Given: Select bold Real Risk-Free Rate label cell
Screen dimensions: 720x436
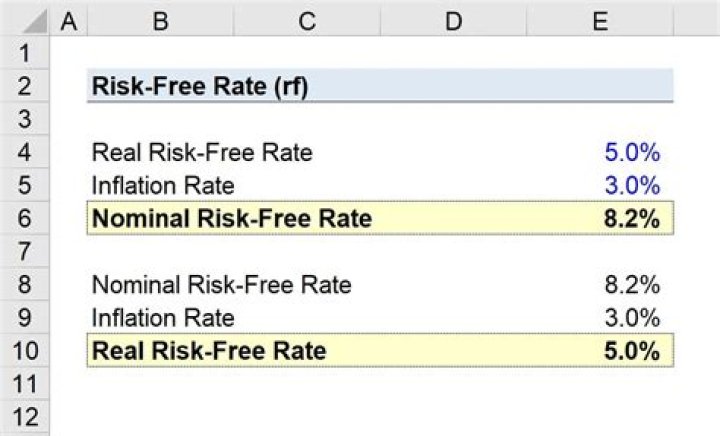Looking at the screenshot, I should point(208,350).
